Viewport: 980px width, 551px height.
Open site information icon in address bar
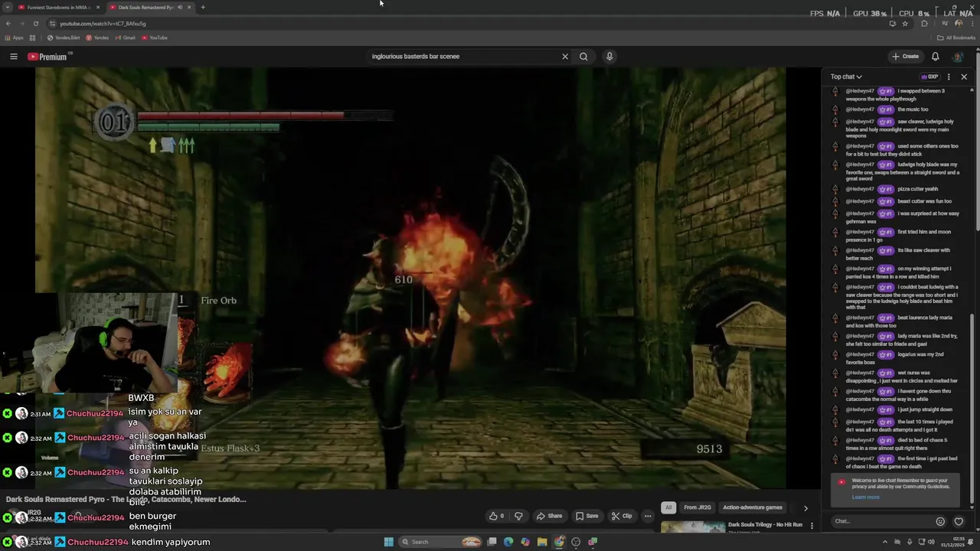(52, 24)
